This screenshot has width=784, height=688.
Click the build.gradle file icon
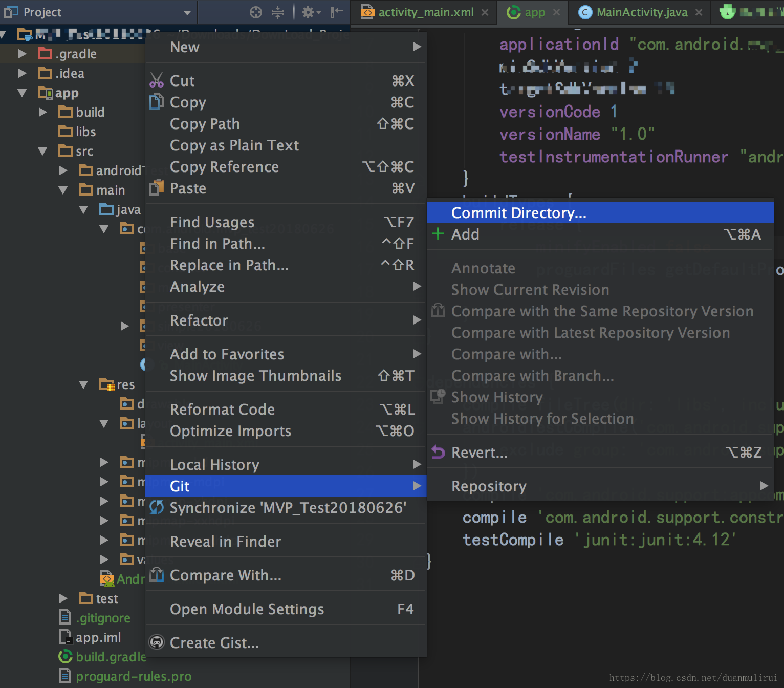(x=66, y=656)
